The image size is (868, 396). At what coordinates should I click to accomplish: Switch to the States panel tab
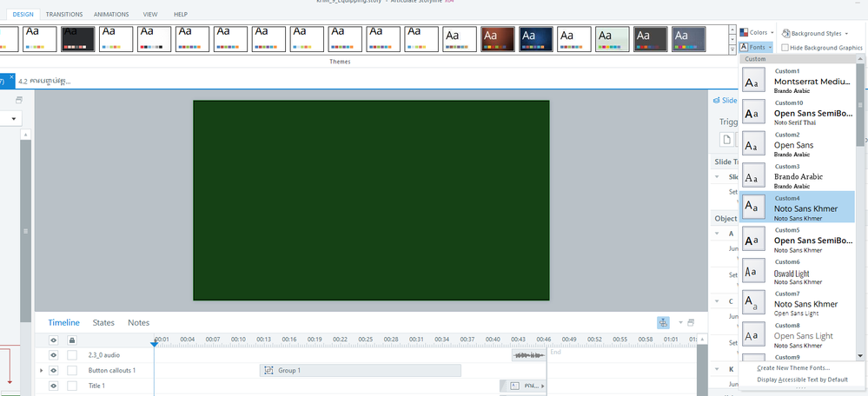[103, 322]
